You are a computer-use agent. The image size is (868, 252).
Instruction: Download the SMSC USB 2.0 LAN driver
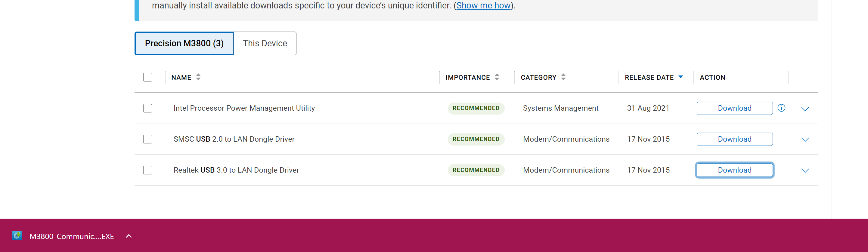(x=734, y=139)
